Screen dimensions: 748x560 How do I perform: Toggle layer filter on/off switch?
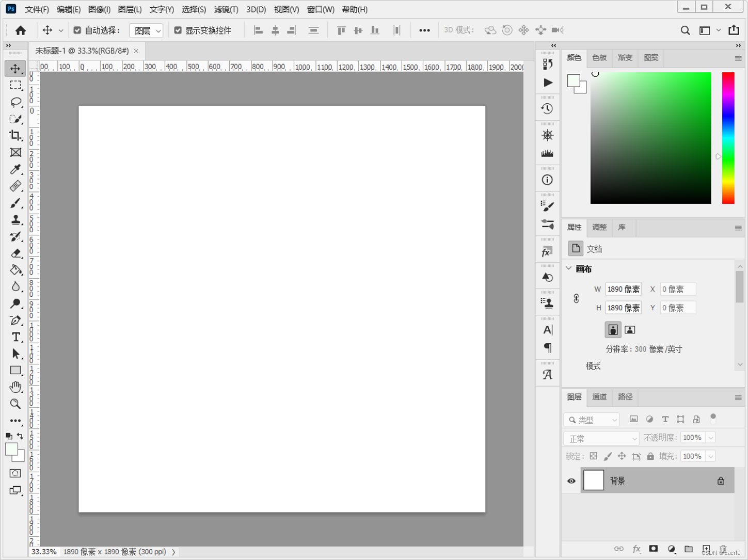pos(713,419)
